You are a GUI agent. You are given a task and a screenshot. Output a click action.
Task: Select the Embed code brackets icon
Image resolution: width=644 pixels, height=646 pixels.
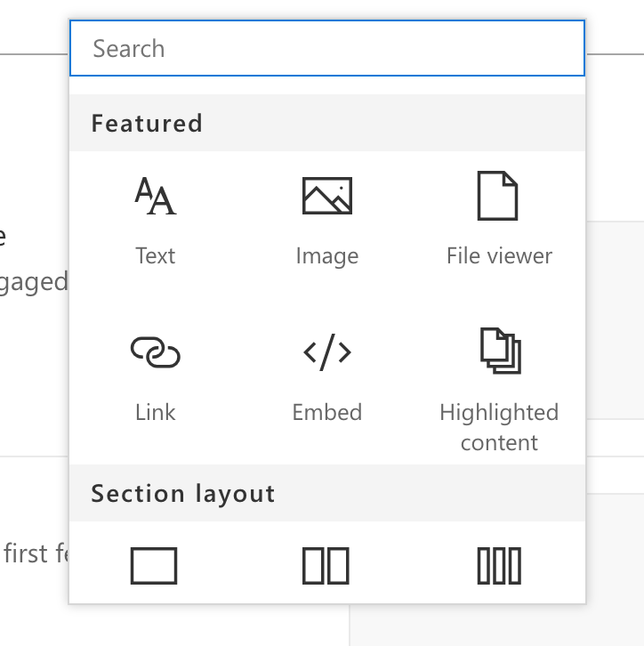(327, 353)
